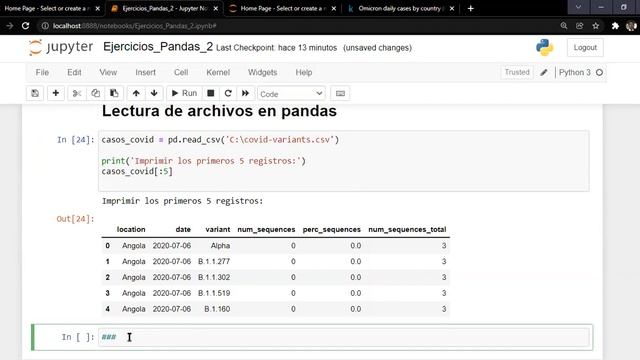The image size is (640, 360).
Task: Click the B.1.1.519 variant cell
Action: point(214,293)
